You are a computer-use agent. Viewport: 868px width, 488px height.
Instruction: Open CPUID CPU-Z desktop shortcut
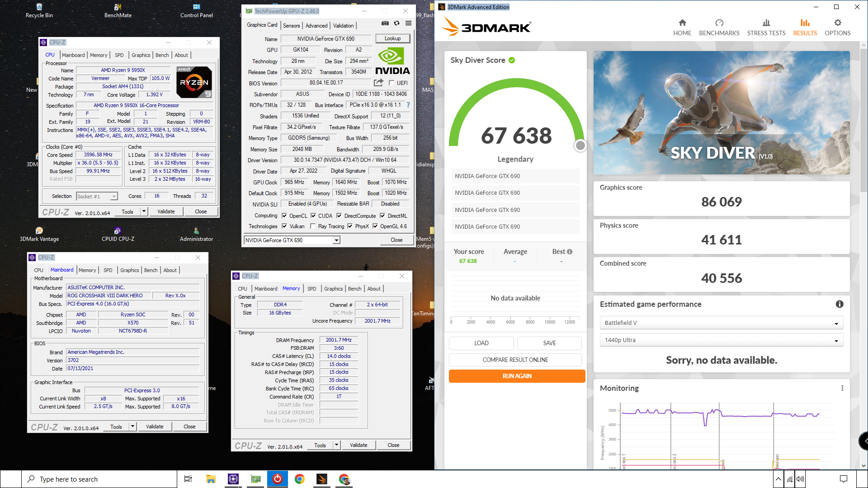pos(118,234)
